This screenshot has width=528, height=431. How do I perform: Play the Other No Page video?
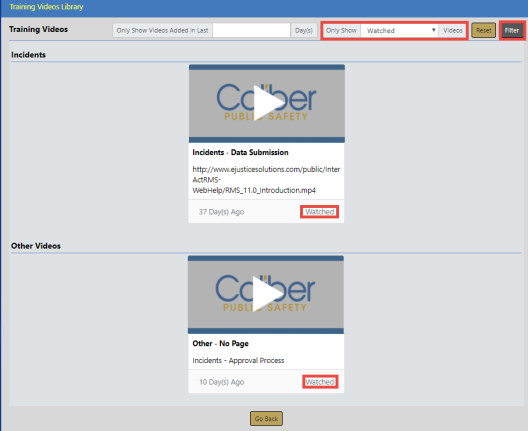(267, 294)
